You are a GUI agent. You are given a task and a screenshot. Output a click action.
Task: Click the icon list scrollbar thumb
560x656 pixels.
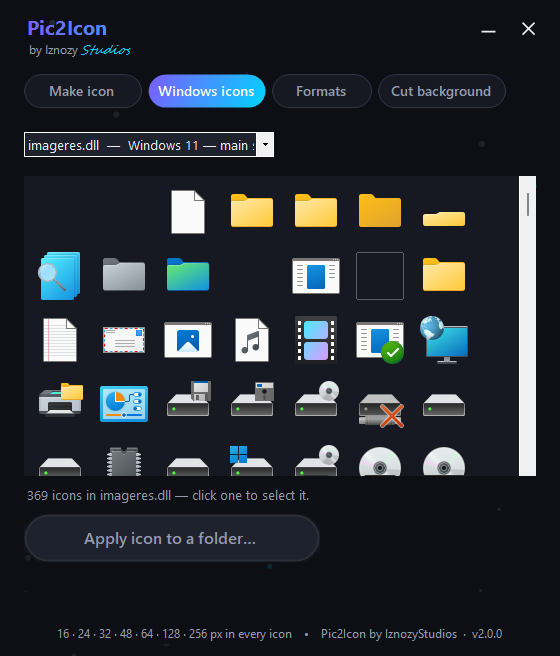coord(528,205)
